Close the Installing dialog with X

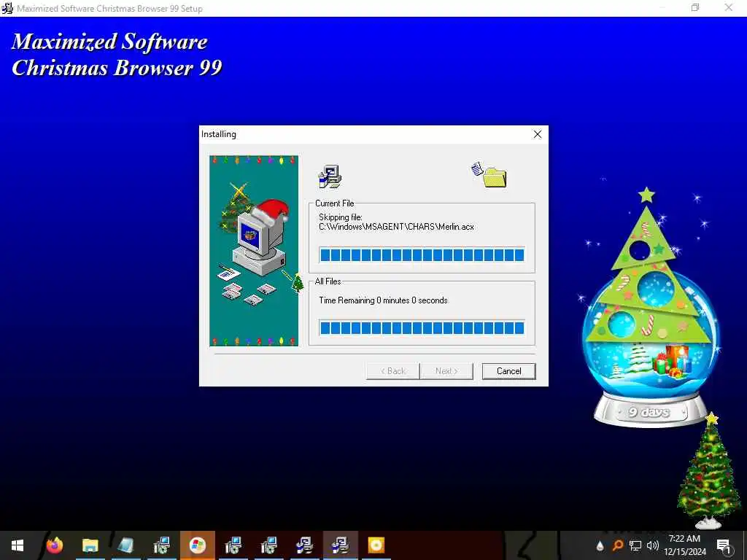(538, 134)
